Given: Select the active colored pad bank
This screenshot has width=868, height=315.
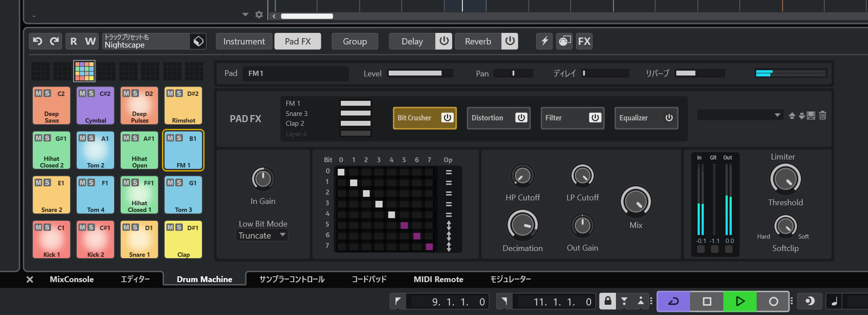Looking at the screenshot, I should [x=84, y=71].
